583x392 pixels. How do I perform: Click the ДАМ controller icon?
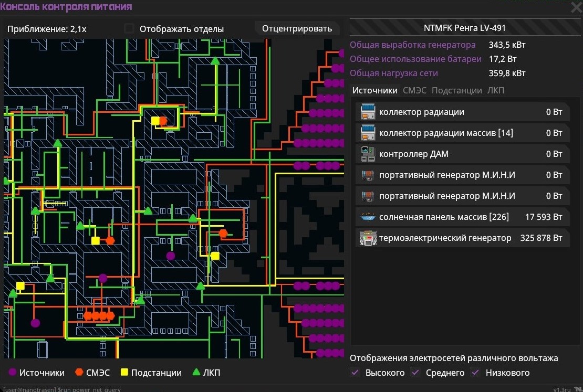click(368, 154)
